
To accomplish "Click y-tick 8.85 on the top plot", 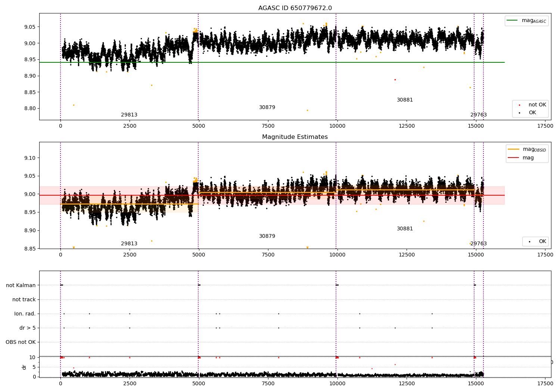I will click(x=30, y=92).
